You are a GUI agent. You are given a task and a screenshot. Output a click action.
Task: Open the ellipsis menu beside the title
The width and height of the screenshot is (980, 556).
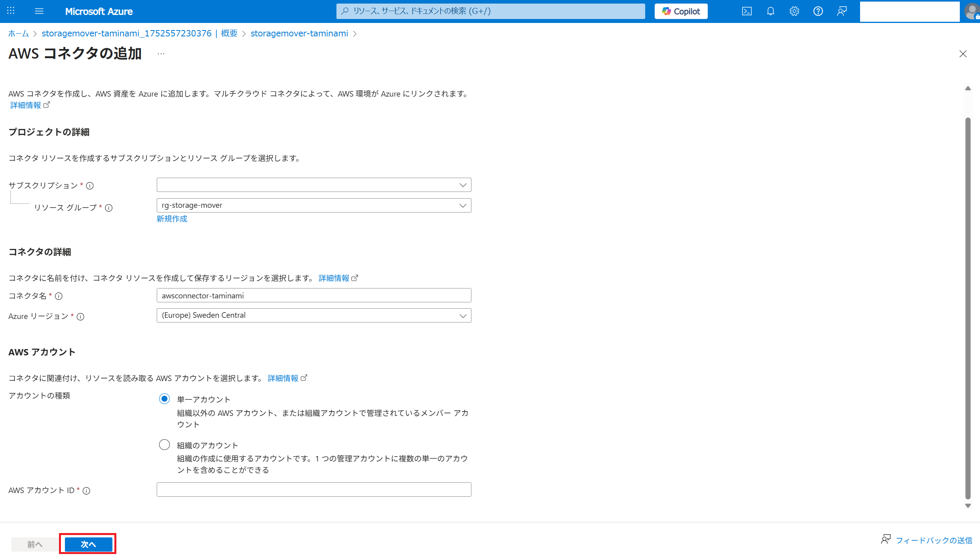tap(161, 54)
